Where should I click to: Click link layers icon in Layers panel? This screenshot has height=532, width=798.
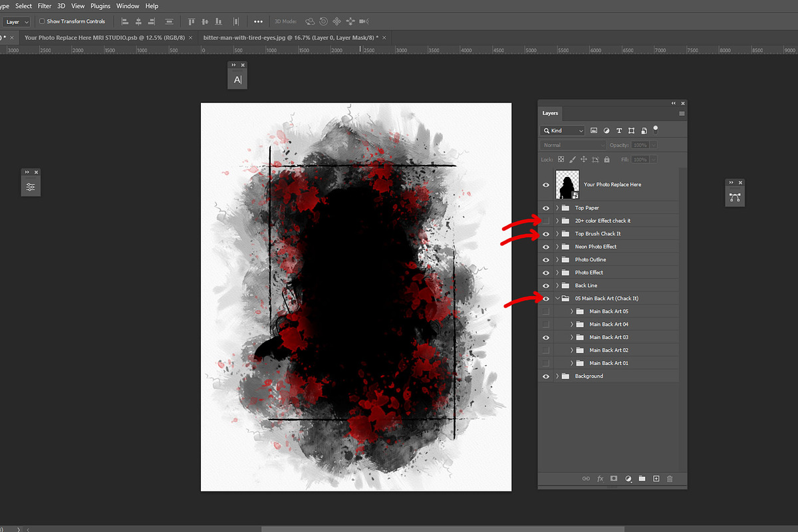(x=586, y=479)
